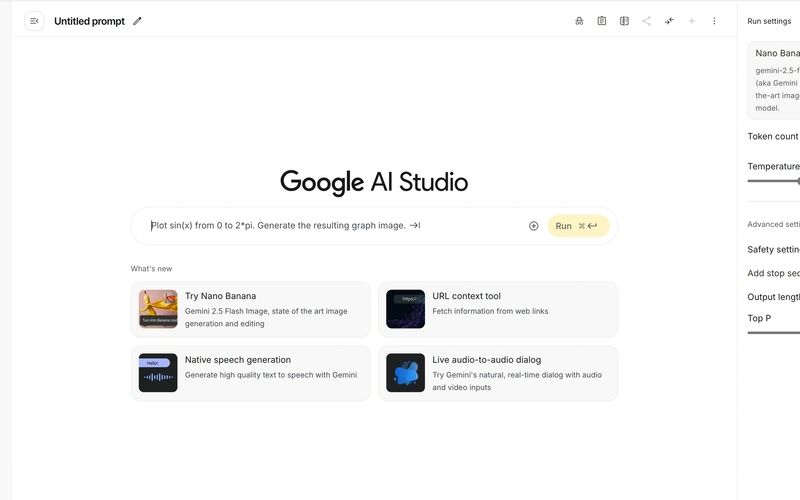The width and height of the screenshot is (800, 500).
Task: Click the Nano Banana thumbnail image
Action: tap(158, 309)
